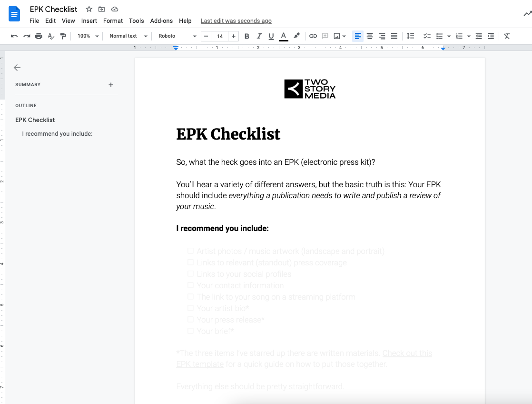This screenshot has height=404, width=532.
Task: Star the EPK Checklist document
Action: [x=89, y=10]
